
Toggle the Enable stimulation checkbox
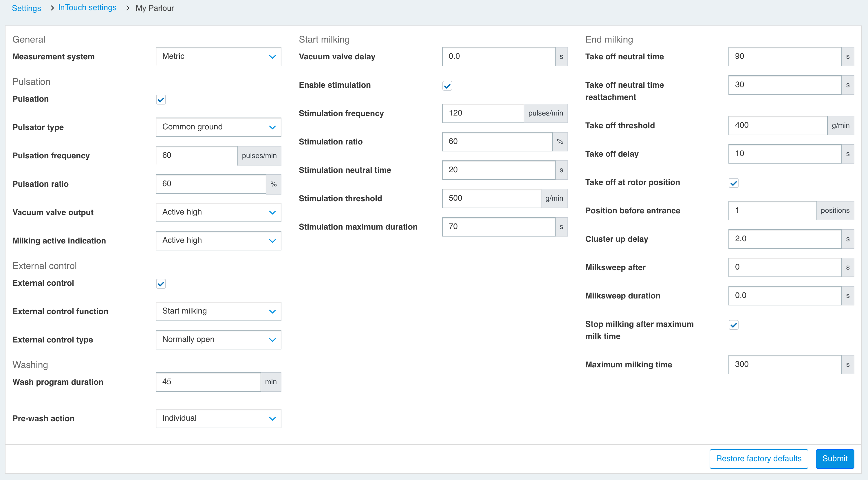pyautogui.click(x=447, y=86)
